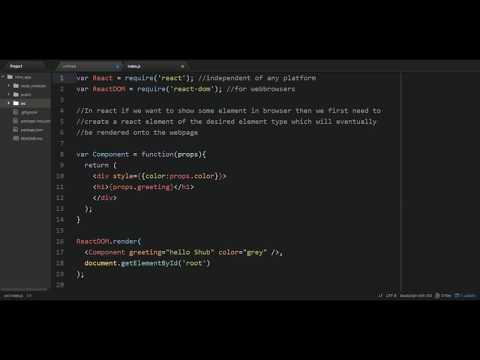Click the comment '//for webbrowsers'
The width and height of the screenshot is (480, 360).
pyautogui.click(x=261, y=89)
